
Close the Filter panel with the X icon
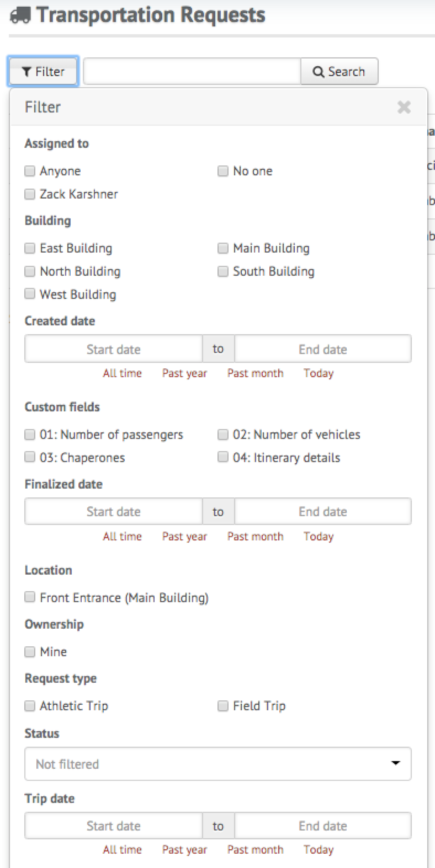coord(405,108)
